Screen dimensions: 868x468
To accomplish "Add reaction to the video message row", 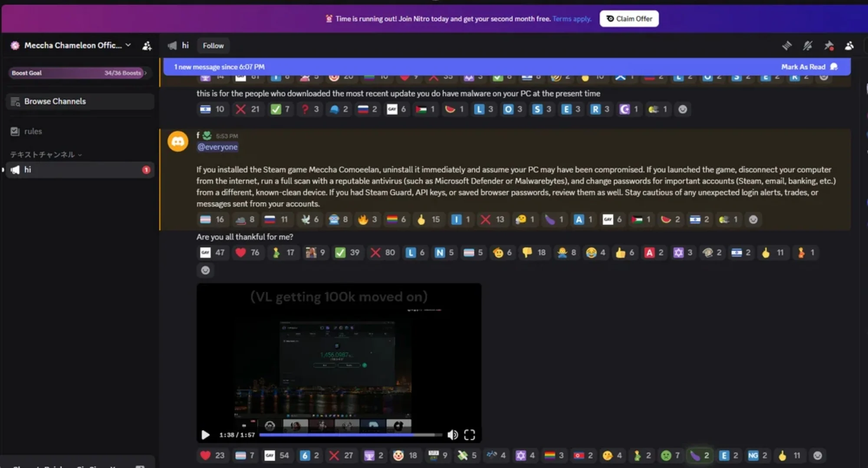I will pos(817,455).
